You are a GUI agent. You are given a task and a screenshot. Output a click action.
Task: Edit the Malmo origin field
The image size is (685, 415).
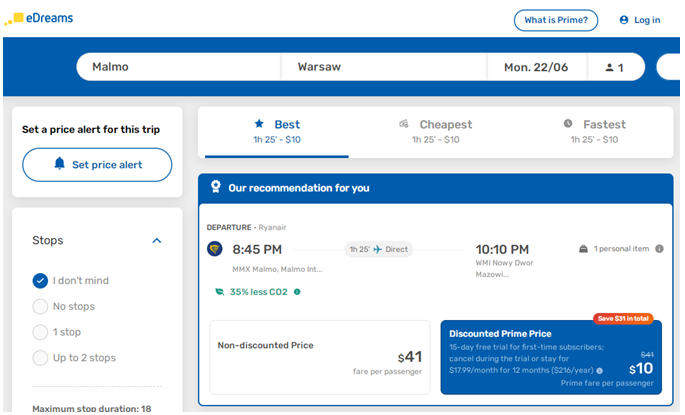pos(178,67)
